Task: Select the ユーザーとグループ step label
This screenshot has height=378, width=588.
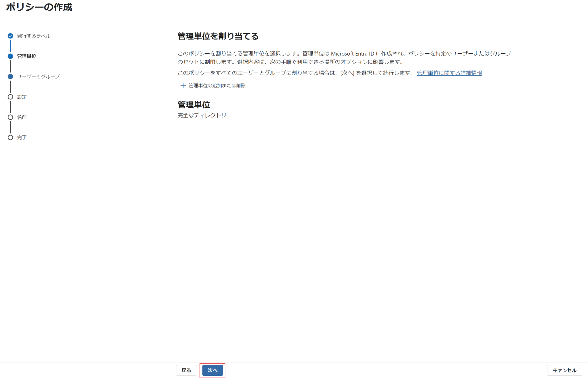Action: click(x=38, y=77)
